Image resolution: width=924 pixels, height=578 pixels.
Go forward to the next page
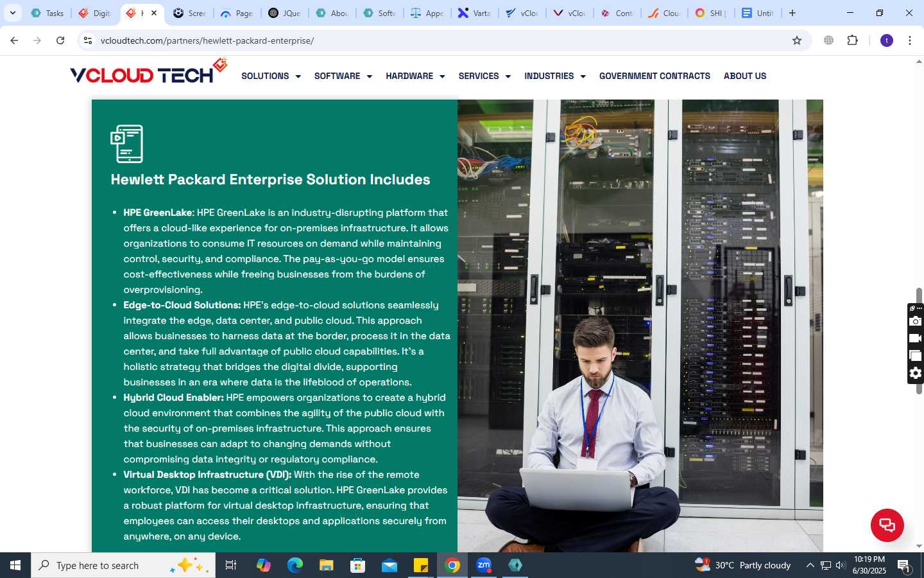coord(37,40)
